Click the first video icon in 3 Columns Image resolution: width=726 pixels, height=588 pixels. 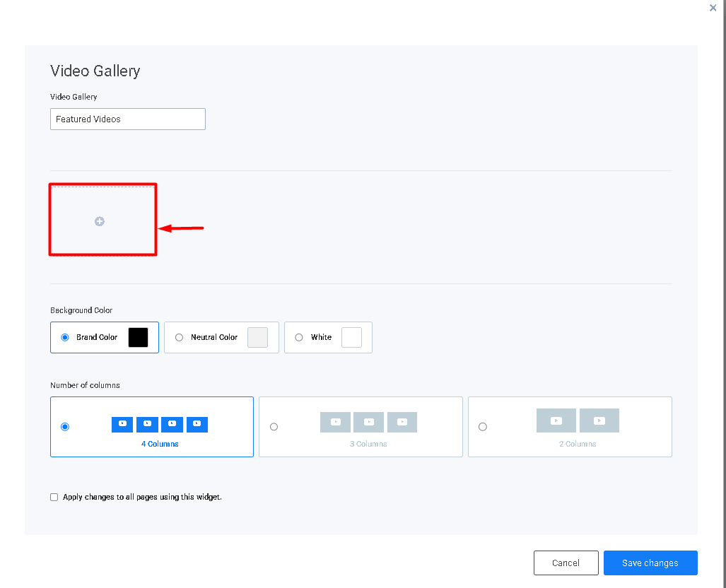pos(335,422)
